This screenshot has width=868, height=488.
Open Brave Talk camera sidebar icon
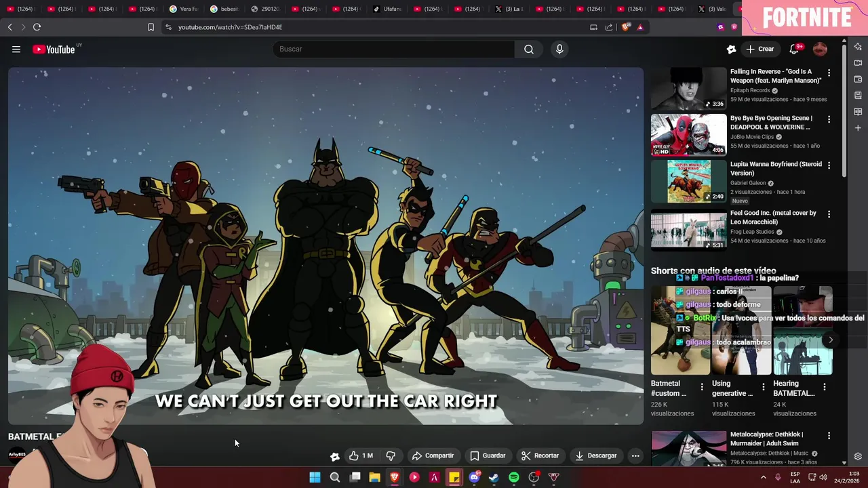[x=858, y=63]
